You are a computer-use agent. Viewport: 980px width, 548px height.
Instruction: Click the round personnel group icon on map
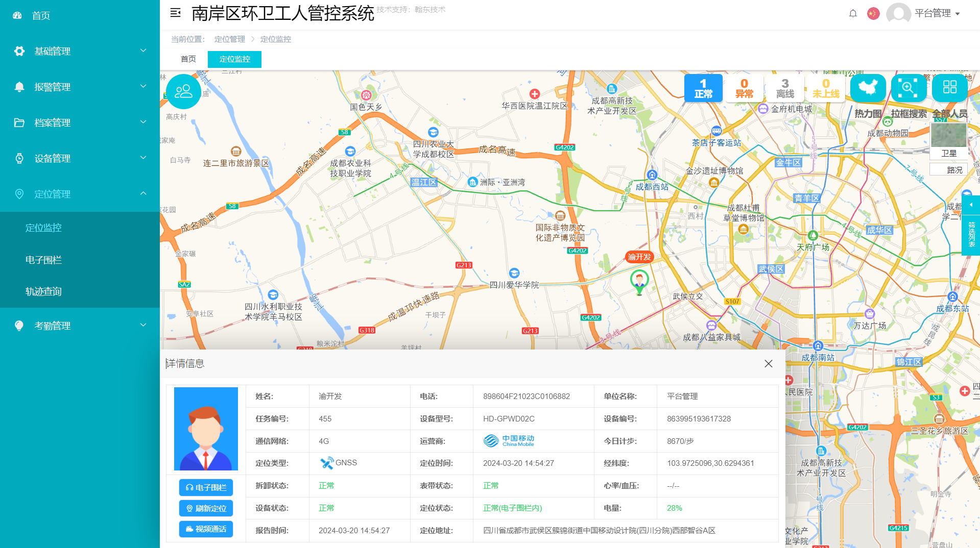pos(183,91)
